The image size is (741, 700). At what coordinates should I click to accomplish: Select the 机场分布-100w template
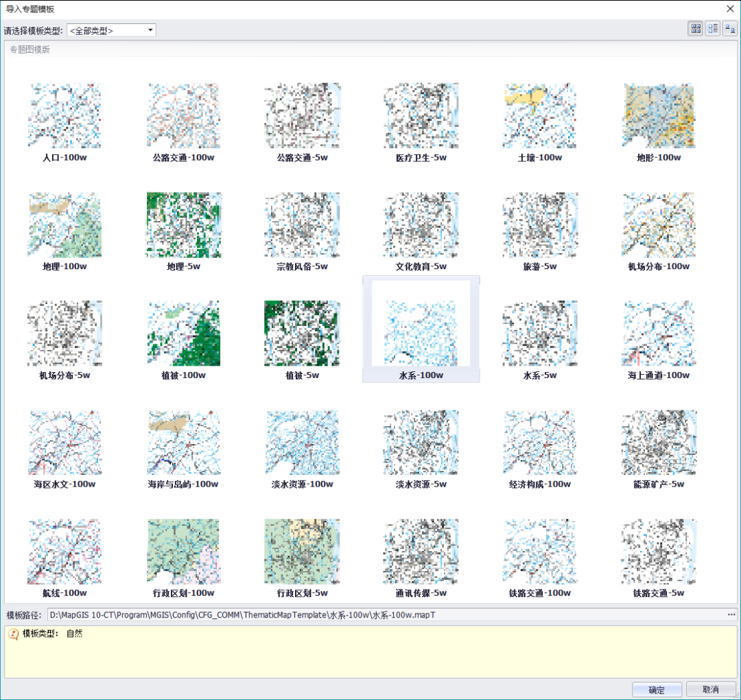(659, 226)
